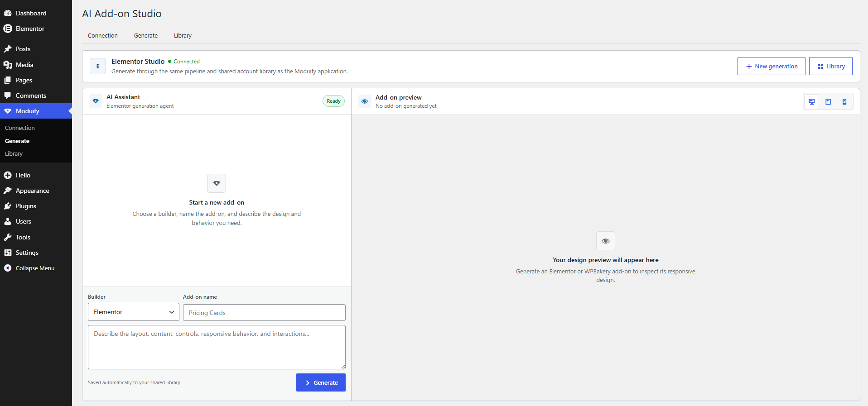The image size is (868, 406).
Task: Open Moduify menu item in sidebar
Action: click(36, 111)
